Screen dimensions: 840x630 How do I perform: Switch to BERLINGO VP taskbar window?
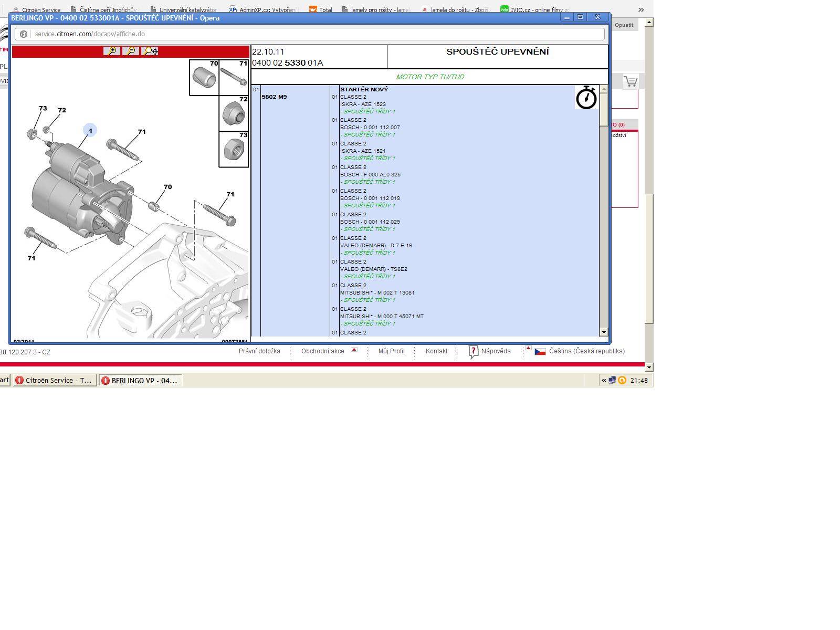(x=141, y=381)
